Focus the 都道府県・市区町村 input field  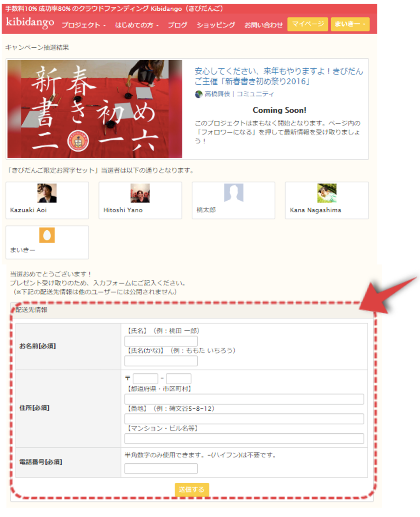[x=244, y=399]
